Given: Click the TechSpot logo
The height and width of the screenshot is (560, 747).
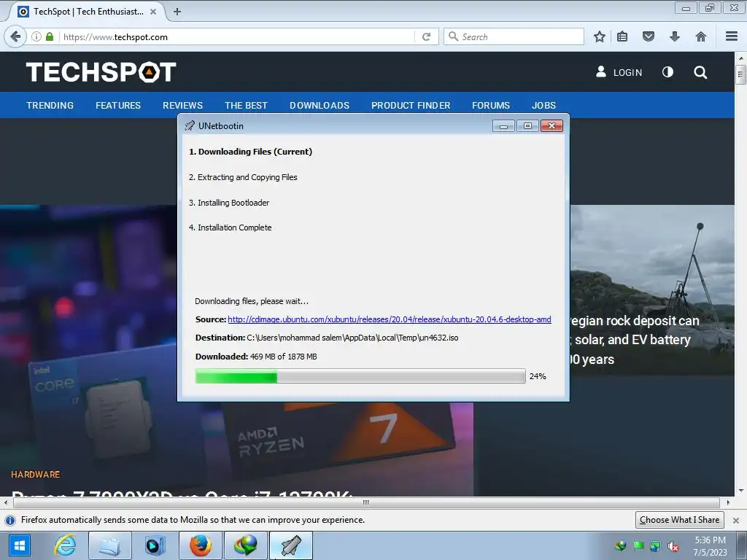Looking at the screenshot, I should 101,72.
